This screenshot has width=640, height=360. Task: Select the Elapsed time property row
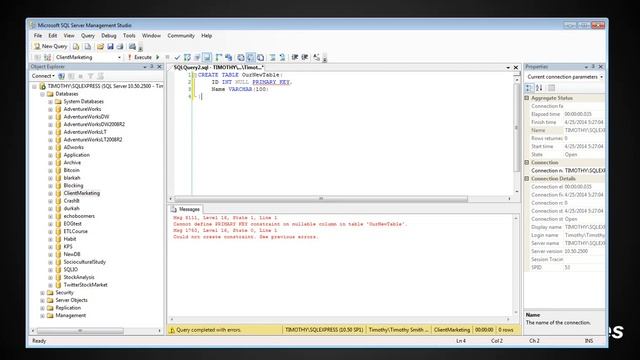click(567, 114)
